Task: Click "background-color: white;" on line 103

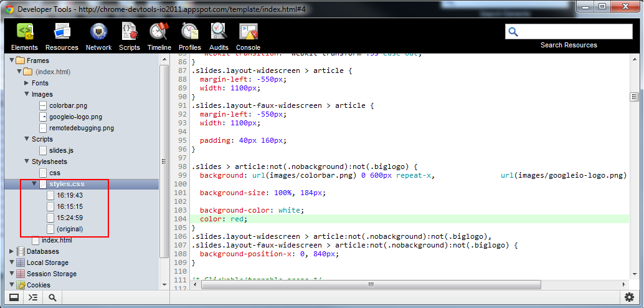Action: [x=252, y=210]
